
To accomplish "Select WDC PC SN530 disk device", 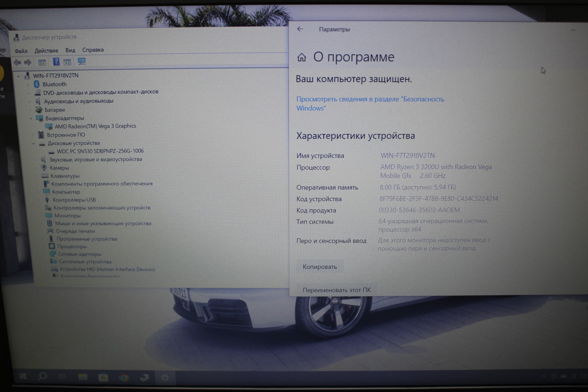I will pyautogui.click(x=100, y=151).
